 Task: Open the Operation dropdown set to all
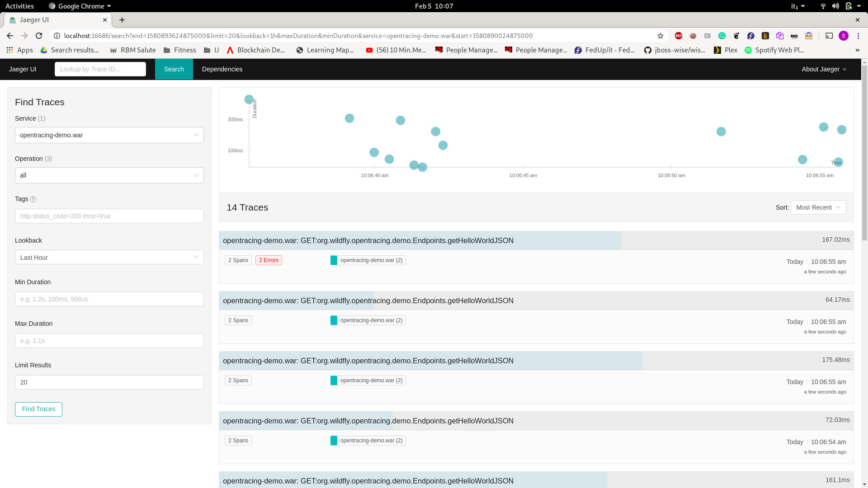click(109, 175)
